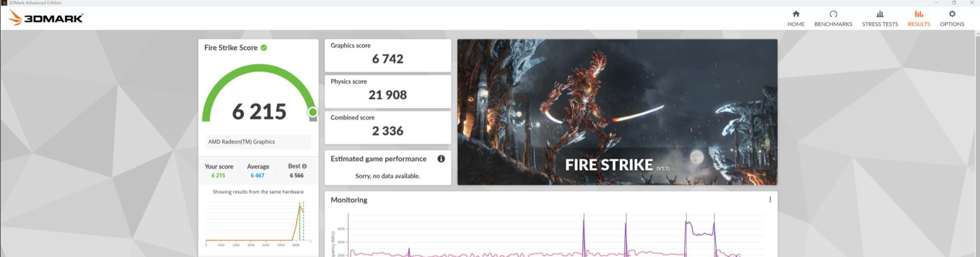Image resolution: width=980 pixels, height=257 pixels.
Task: Click the Monitoring heading
Action: click(349, 200)
